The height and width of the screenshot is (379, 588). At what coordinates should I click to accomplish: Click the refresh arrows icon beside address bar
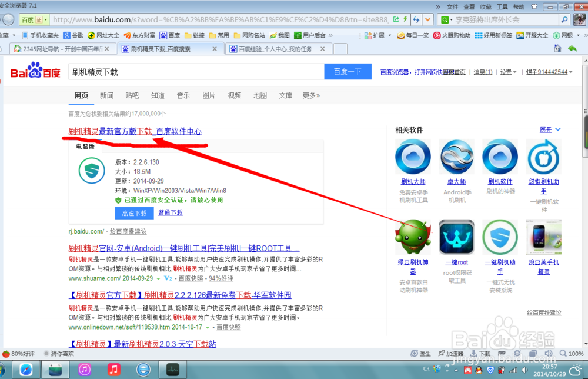click(416, 19)
